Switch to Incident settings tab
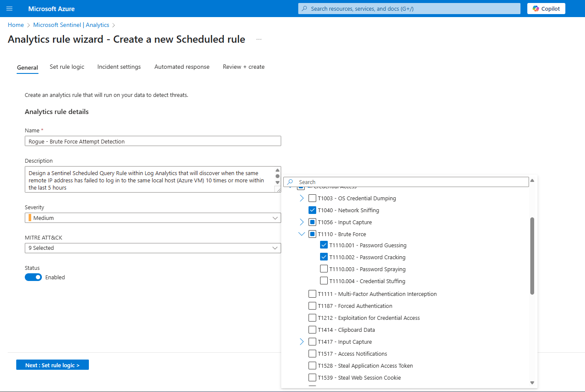This screenshot has width=585, height=392. pos(119,67)
